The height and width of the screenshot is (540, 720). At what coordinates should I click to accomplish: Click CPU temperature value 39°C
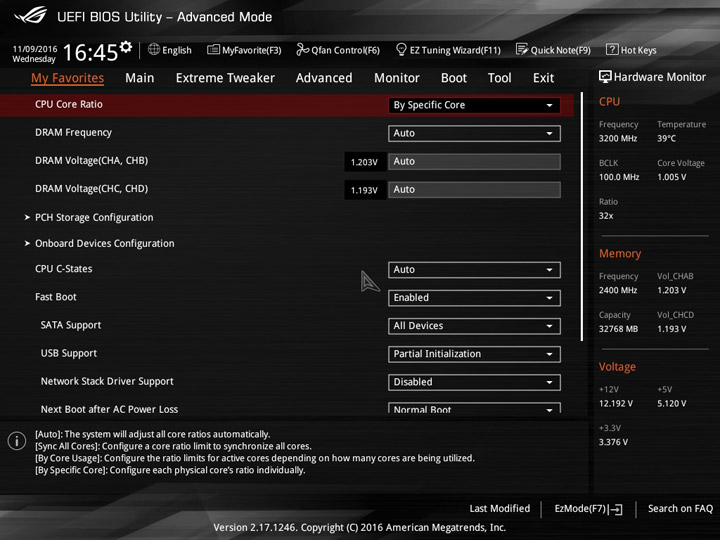pos(667,139)
